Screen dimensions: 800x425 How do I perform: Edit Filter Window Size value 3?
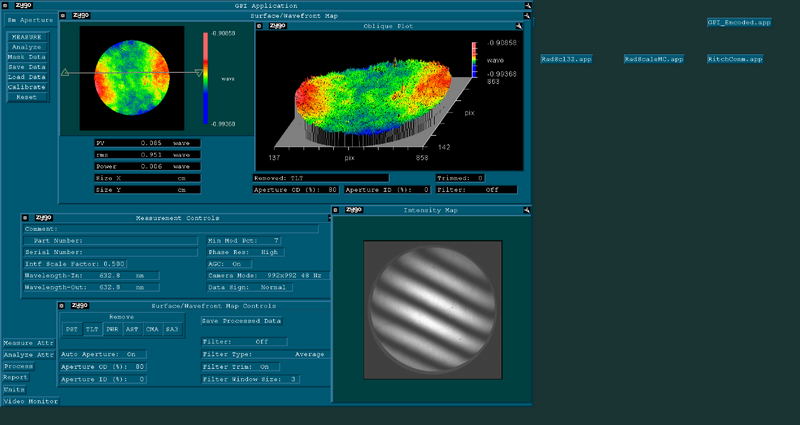coord(251,380)
